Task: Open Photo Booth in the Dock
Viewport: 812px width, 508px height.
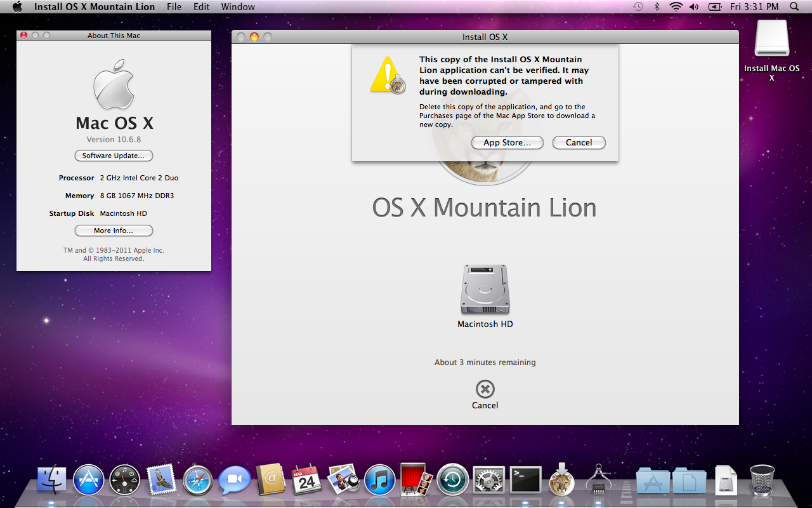Action: click(416, 480)
